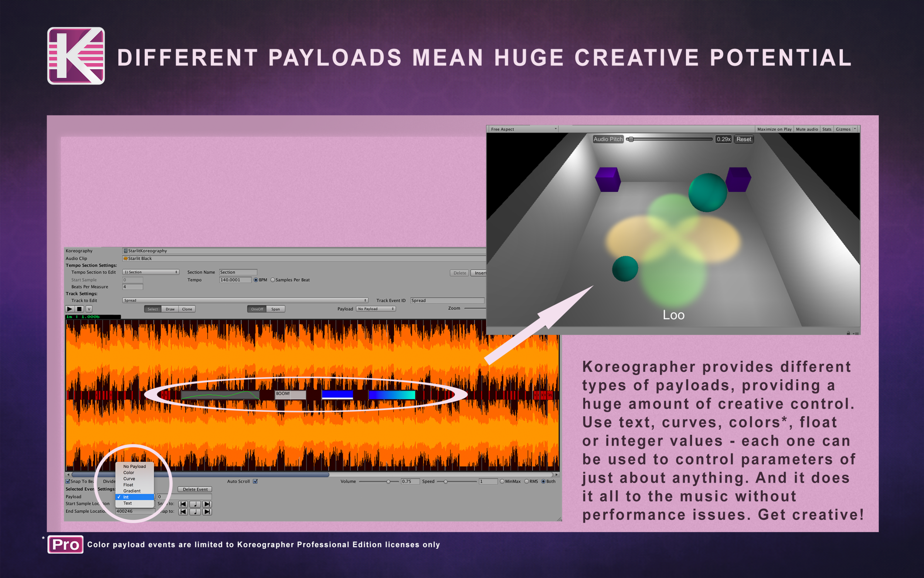
Task: Snap start sample to next beat
Action: (207, 504)
